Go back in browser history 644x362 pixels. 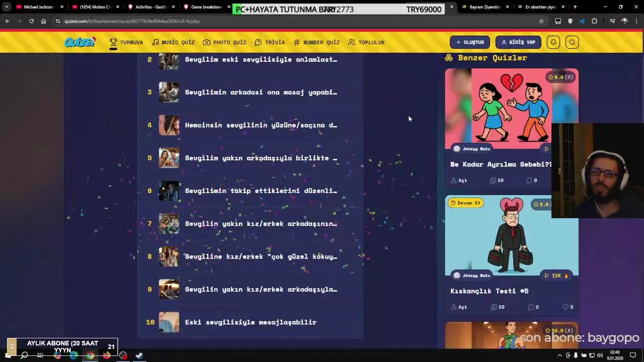click(x=7, y=21)
